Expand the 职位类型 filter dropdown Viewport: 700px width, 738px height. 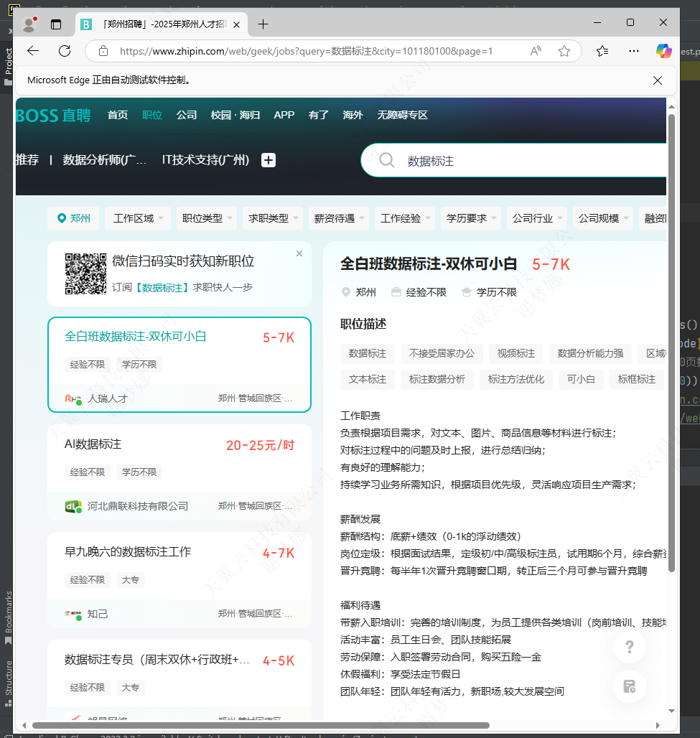coord(207,218)
